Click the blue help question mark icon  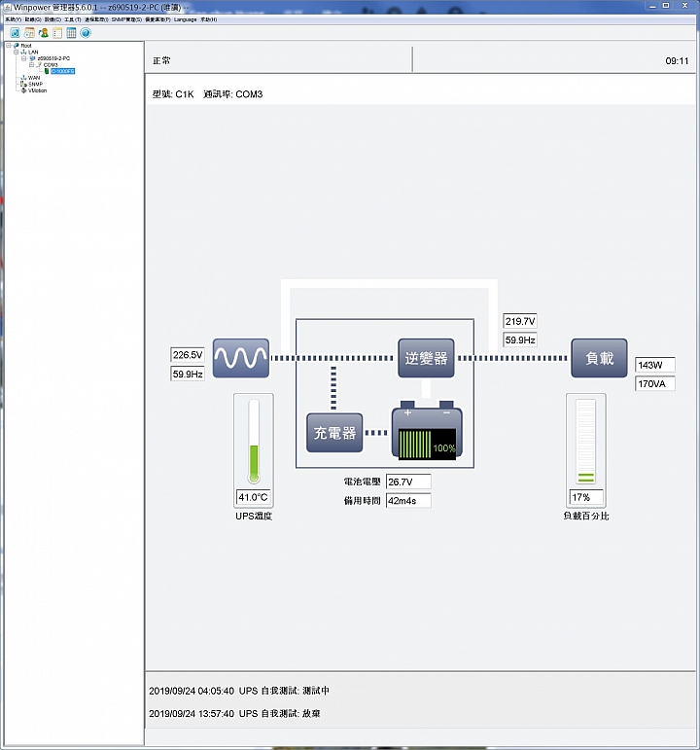click(86, 33)
